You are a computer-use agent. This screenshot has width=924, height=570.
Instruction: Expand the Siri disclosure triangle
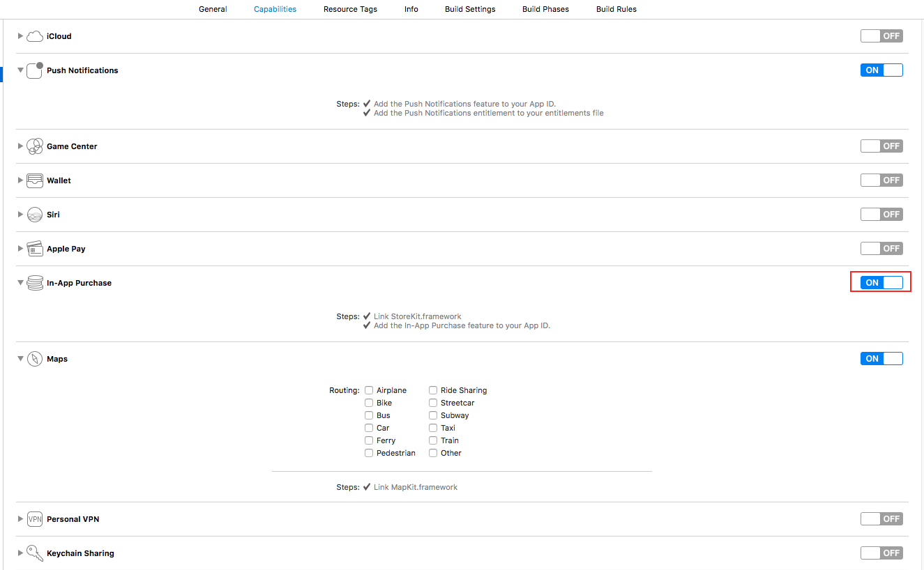[20, 215]
